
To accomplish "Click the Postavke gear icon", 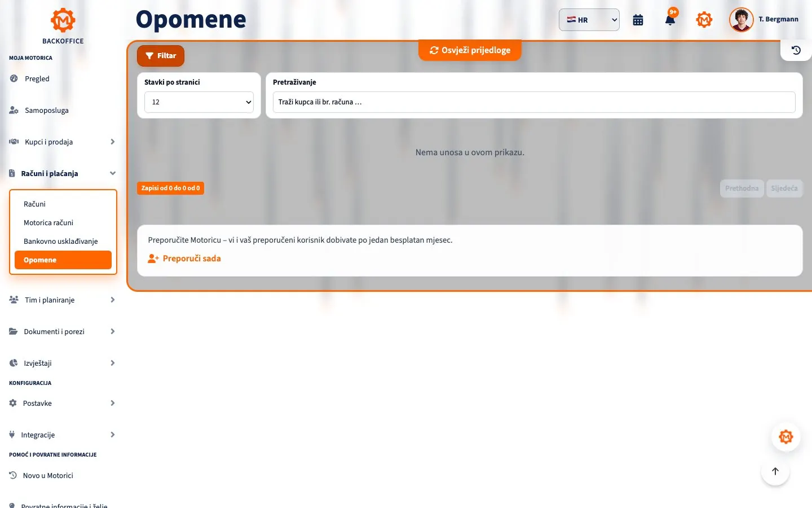I will (x=13, y=403).
